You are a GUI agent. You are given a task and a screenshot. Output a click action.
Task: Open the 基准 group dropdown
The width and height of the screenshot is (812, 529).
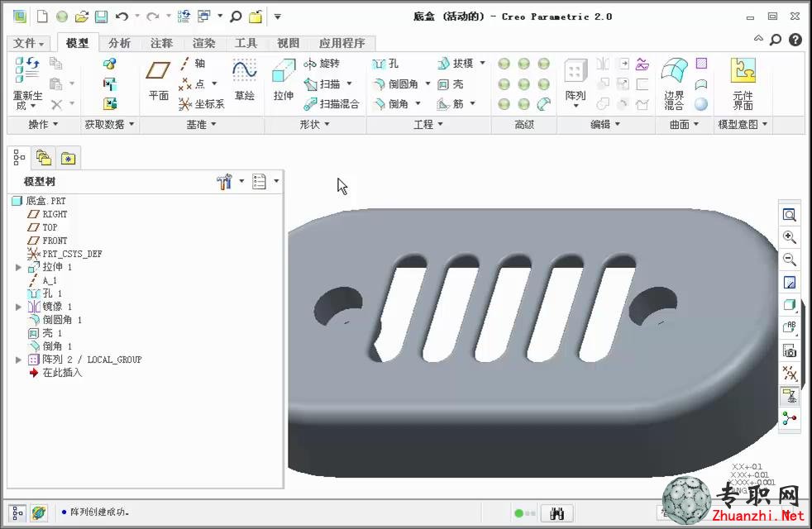[x=202, y=125]
